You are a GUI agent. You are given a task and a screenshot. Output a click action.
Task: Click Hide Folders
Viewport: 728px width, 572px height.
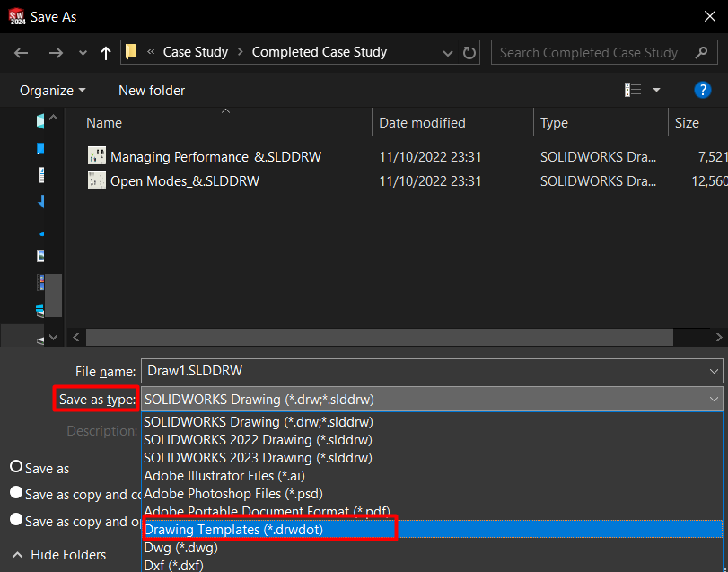pos(59,555)
